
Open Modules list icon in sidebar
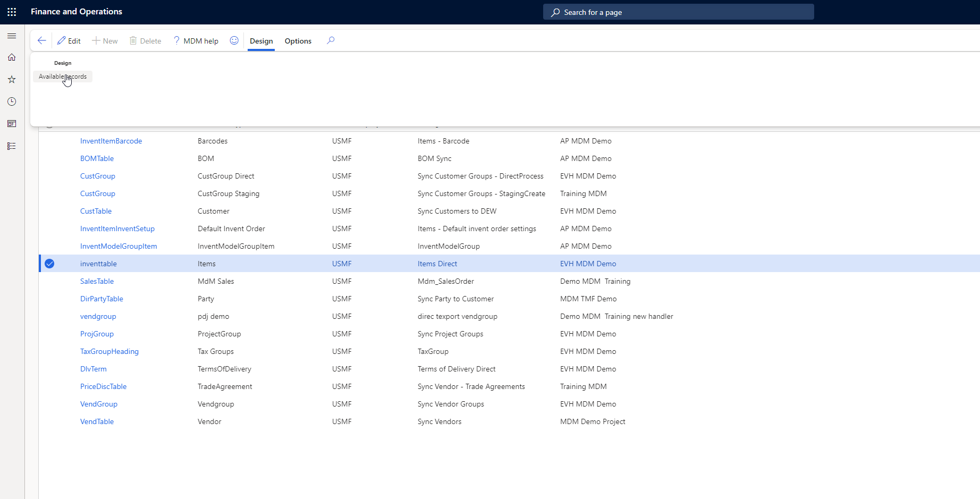[x=12, y=146]
